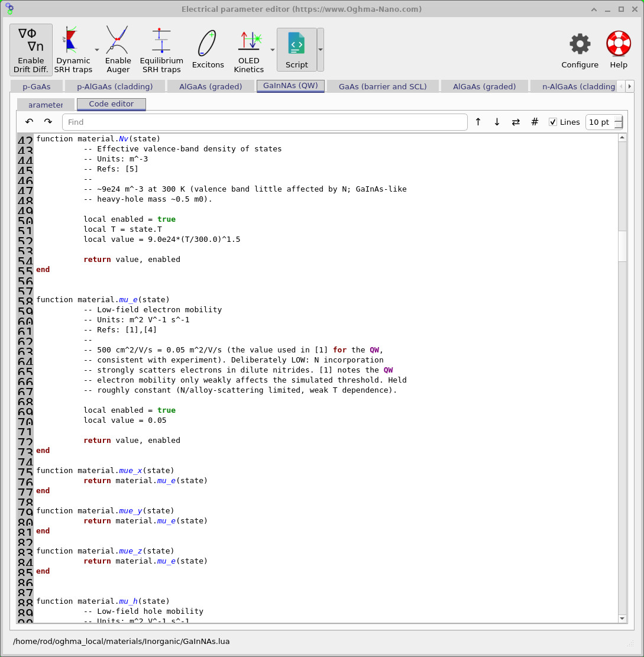This screenshot has width=644, height=657.
Task: Click '-- Low-field electron mobility' comment
Action: [153, 310]
